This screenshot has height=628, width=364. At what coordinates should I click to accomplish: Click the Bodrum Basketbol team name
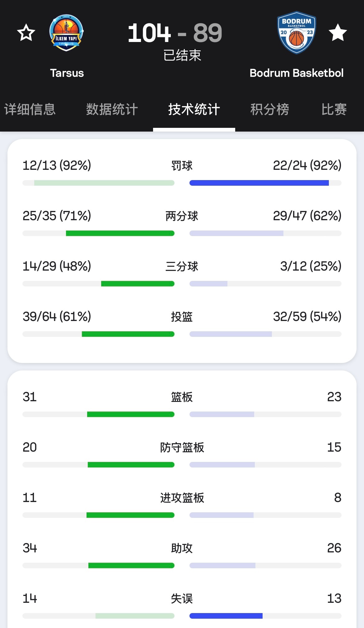[296, 73]
